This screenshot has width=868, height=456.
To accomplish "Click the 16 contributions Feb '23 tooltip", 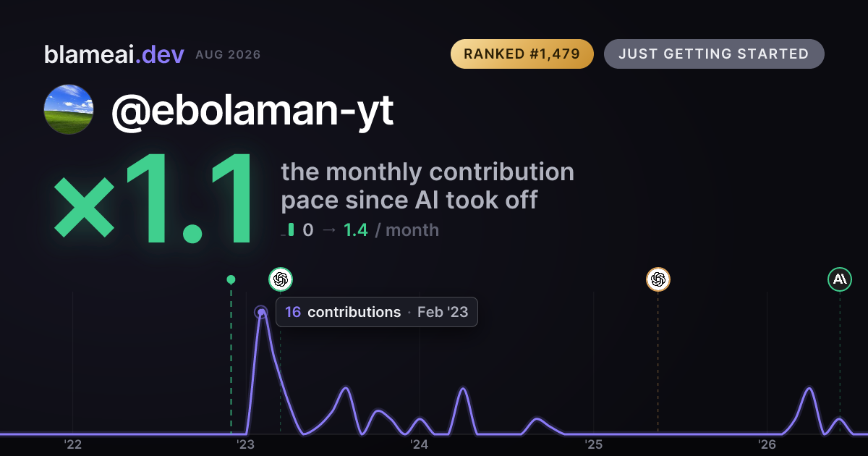I will pos(377,312).
